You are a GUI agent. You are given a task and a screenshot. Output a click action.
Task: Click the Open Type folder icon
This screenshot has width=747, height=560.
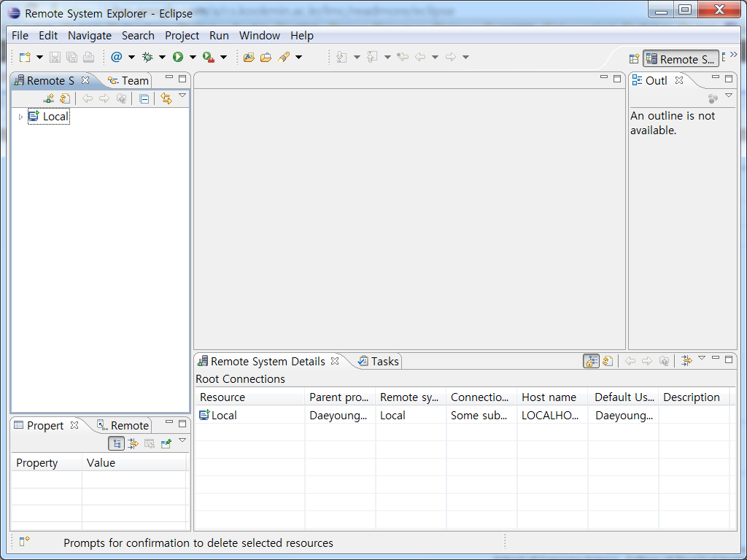click(x=249, y=57)
